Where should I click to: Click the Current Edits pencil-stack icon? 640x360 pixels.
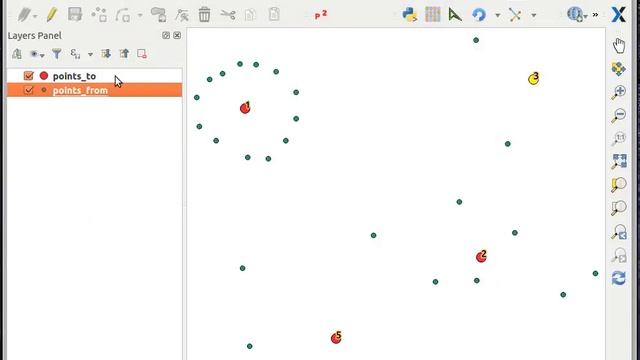(x=24, y=15)
